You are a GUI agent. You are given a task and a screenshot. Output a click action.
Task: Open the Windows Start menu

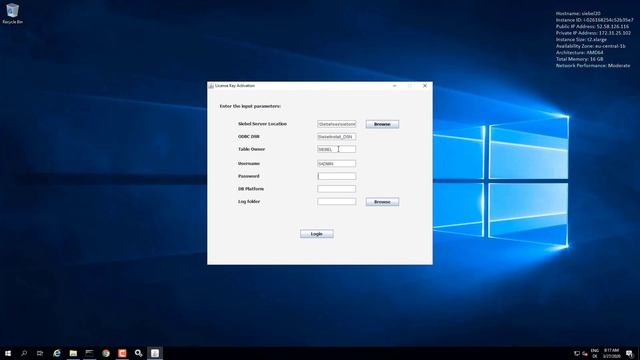[x=8, y=353]
